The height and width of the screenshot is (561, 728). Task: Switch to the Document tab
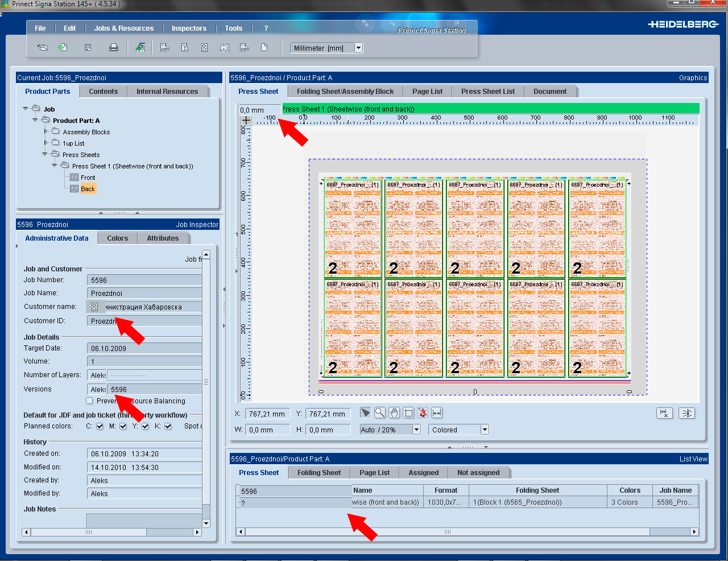pyautogui.click(x=550, y=91)
